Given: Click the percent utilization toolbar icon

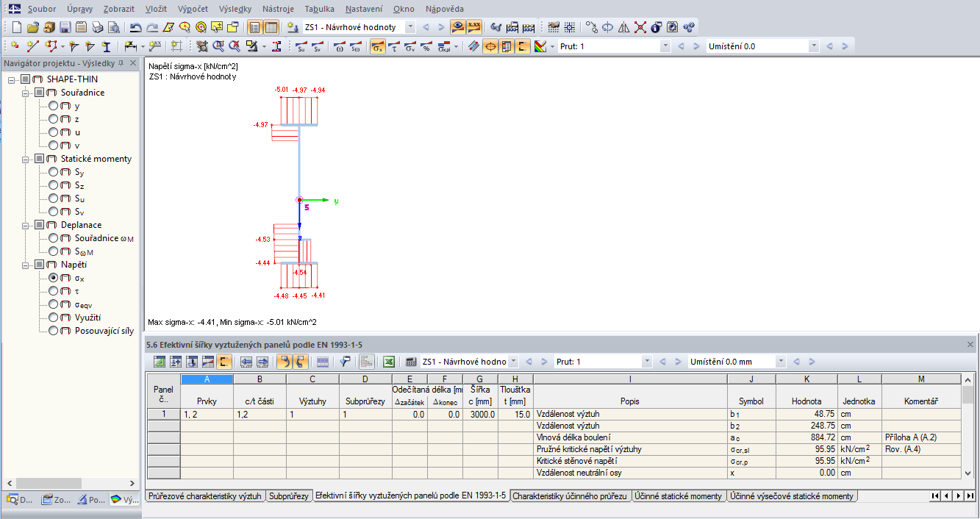Looking at the screenshot, I should point(426,46).
